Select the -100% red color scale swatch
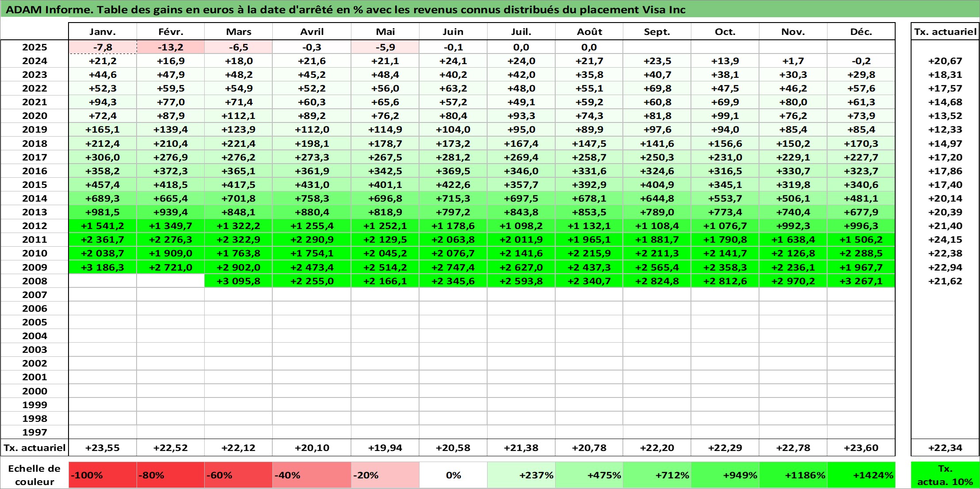The image size is (980, 489). tap(103, 475)
